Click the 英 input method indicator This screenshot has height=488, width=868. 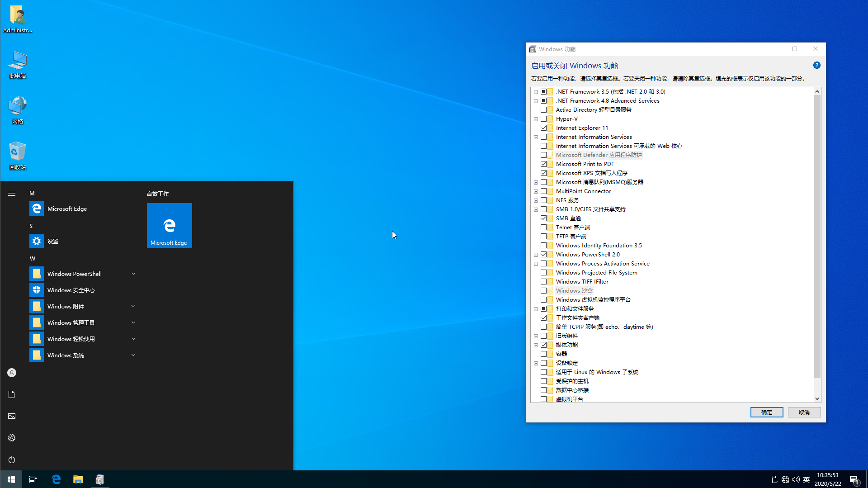tap(807, 479)
